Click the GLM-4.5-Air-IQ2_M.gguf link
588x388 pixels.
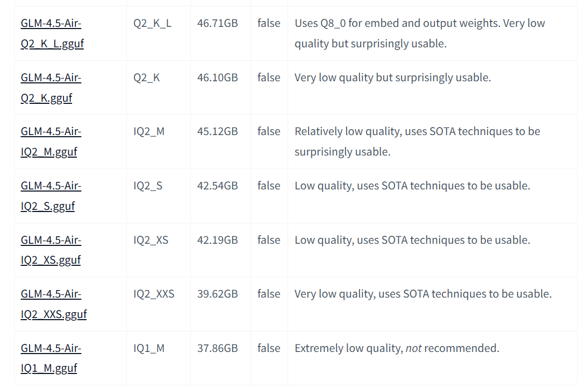pyautogui.click(x=51, y=142)
